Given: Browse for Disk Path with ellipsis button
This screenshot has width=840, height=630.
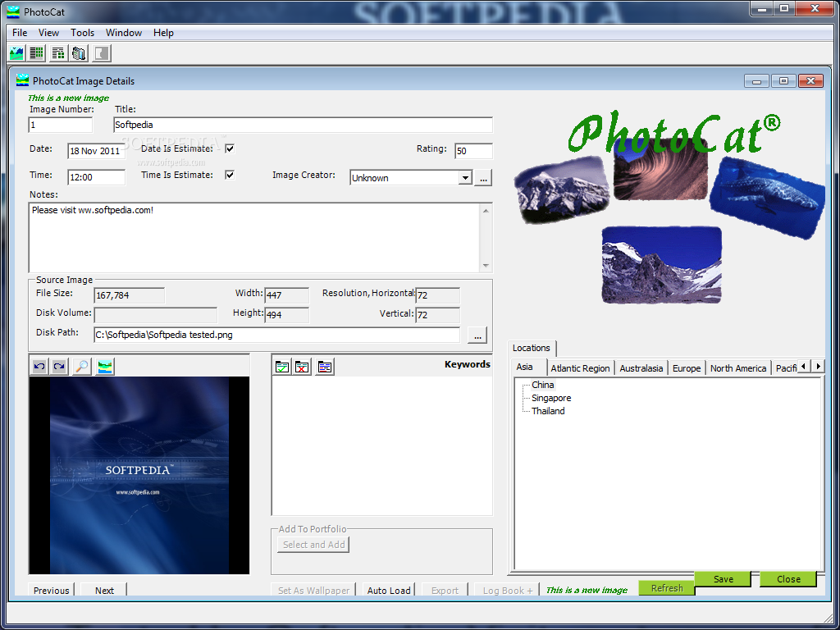Looking at the screenshot, I should tap(477, 336).
